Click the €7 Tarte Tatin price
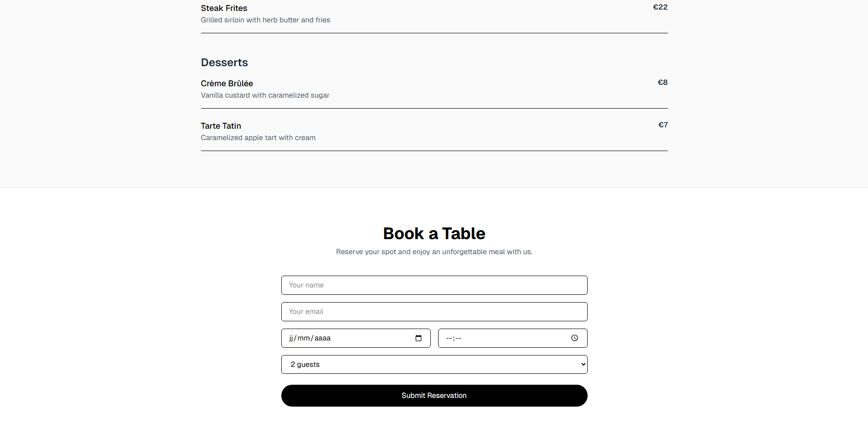This screenshot has height=434, width=868. (663, 125)
